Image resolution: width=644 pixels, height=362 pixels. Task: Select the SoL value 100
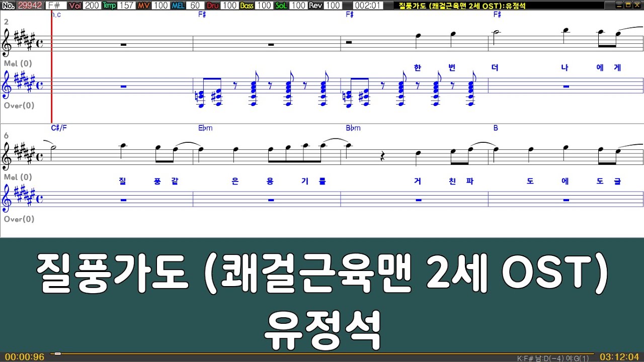pos(298,6)
